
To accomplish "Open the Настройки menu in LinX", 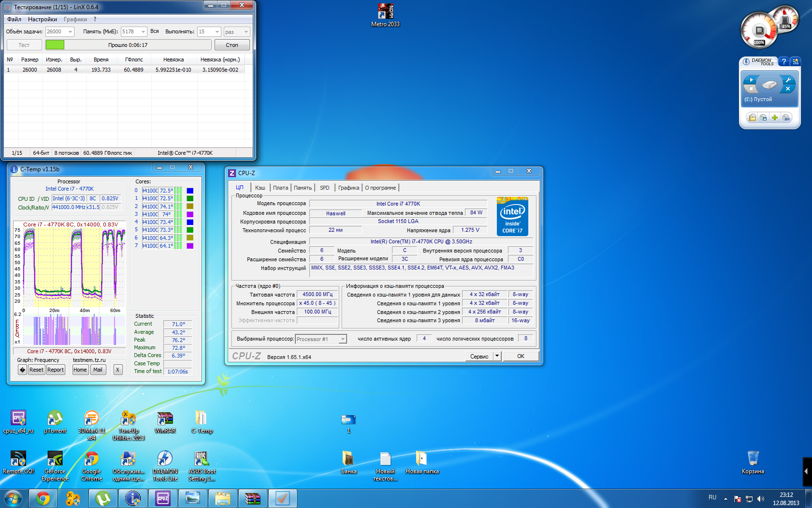I will click(x=42, y=19).
